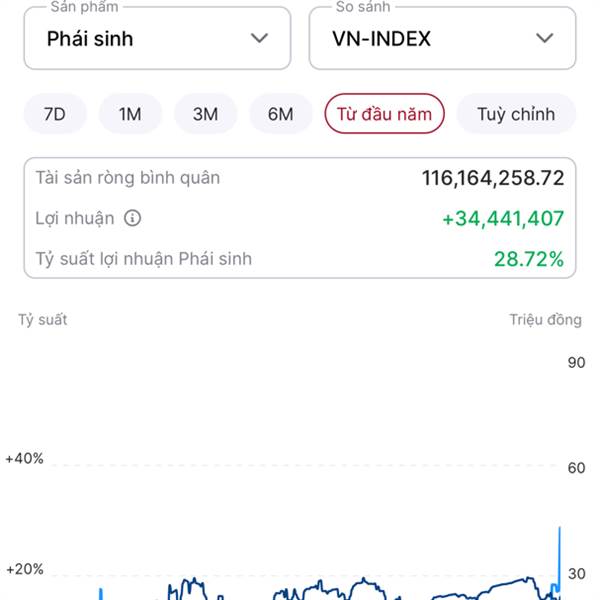Open the So sánh VN-INDEX selector

(x=442, y=38)
